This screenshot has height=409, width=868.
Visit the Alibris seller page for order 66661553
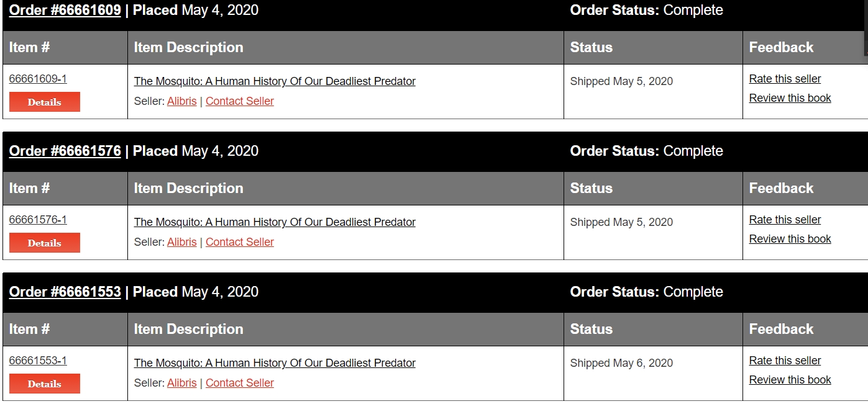[181, 382]
